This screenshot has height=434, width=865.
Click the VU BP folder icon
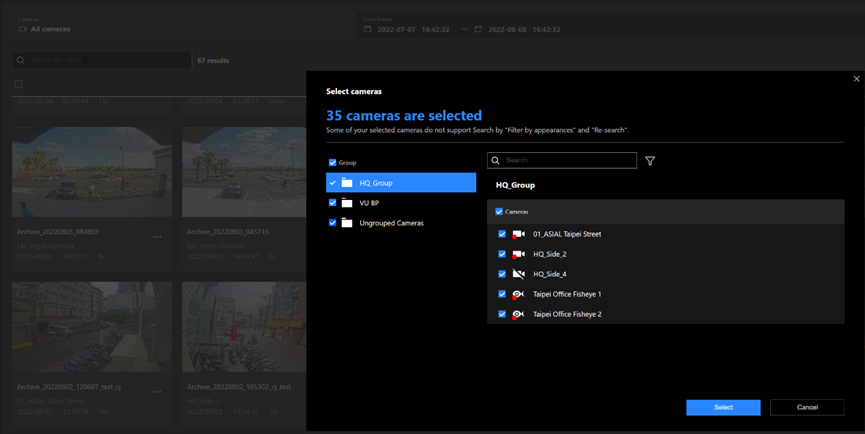coord(347,203)
